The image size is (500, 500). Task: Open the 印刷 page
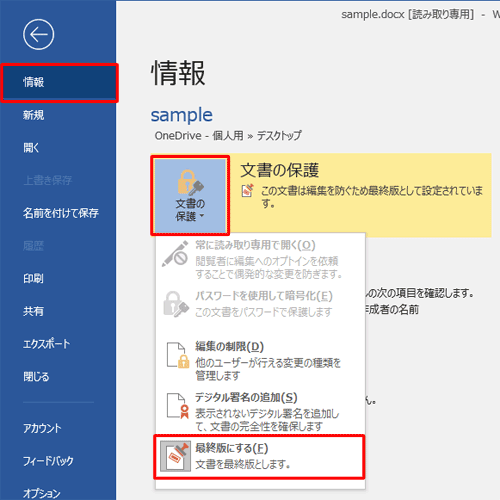click(x=33, y=278)
